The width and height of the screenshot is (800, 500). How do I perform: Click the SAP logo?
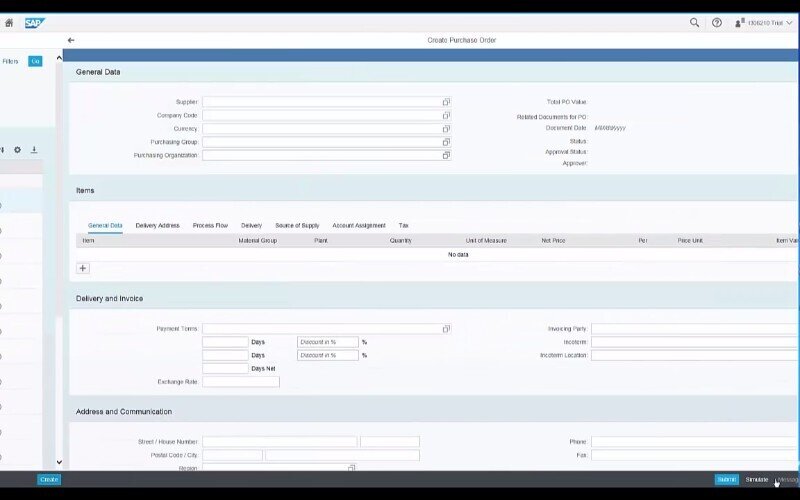tap(35, 22)
